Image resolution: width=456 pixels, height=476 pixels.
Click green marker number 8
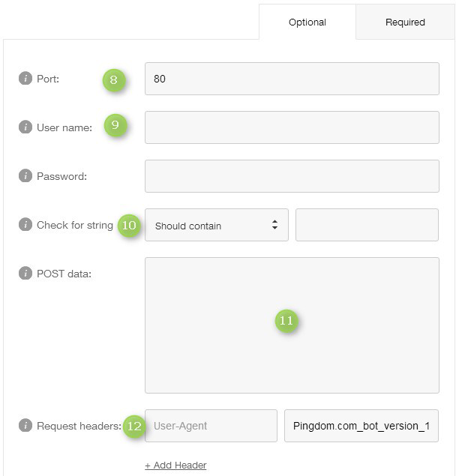point(113,80)
